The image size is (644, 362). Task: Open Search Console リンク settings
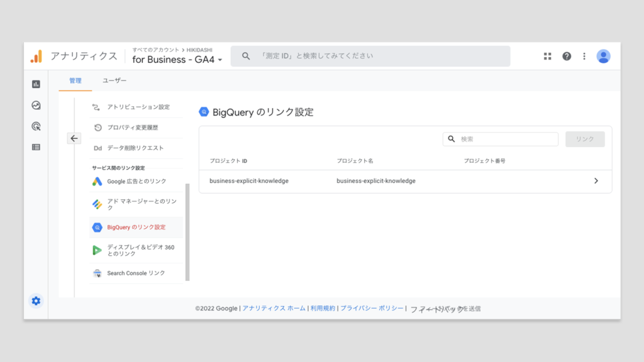coord(136,273)
